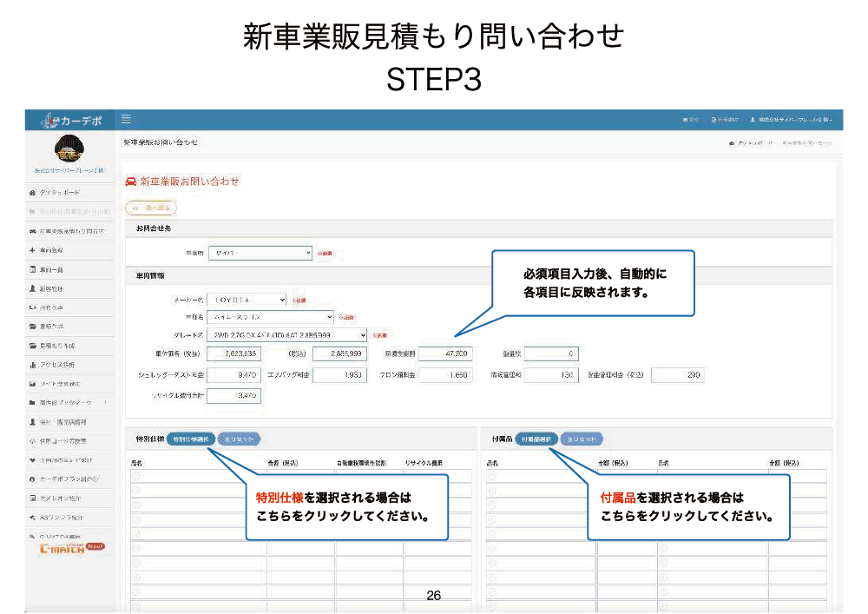Open 見積もり作成 in the sidebar
Viewport: 868px width, 614px height.
tap(64, 346)
